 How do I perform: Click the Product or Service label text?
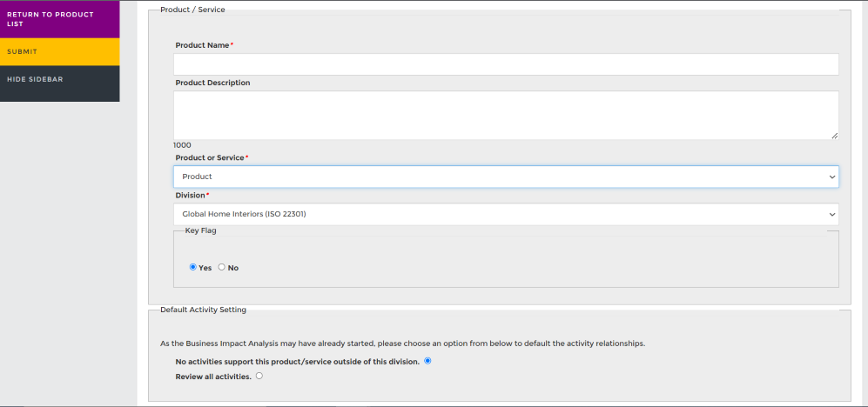[210, 157]
